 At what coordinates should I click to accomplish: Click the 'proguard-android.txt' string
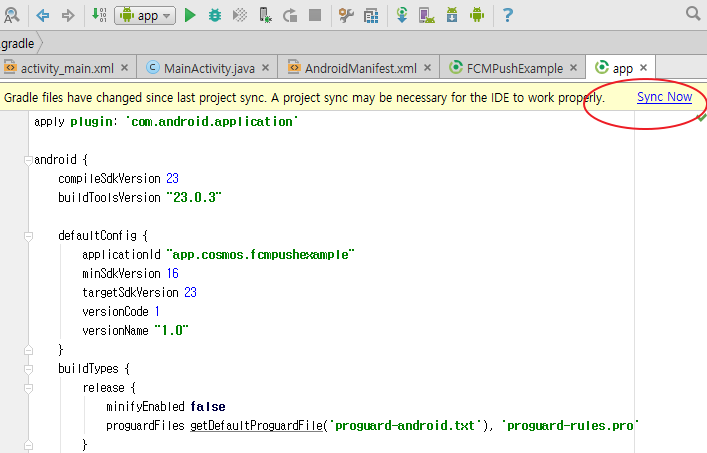click(404, 426)
